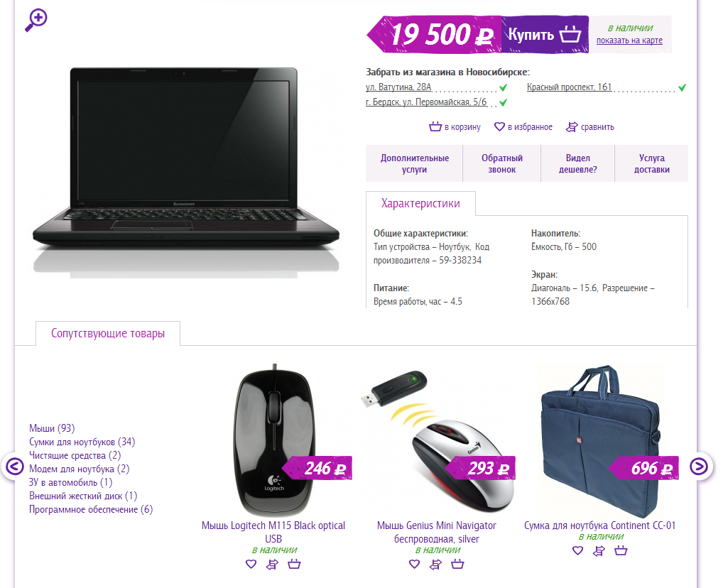Compare the Logitech M115 mouse icon
Viewport: 723px width, 588px height.
point(273,564)
